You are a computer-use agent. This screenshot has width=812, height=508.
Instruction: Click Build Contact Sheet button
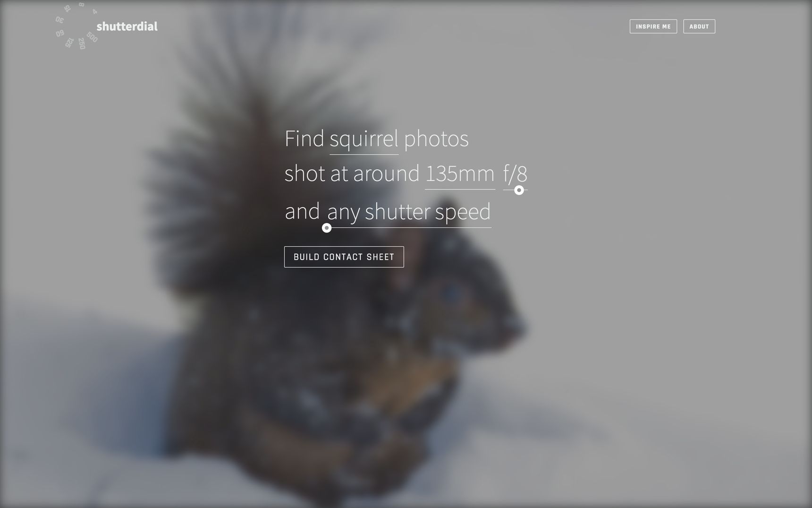pyautogui.click(x=344, y=257)
